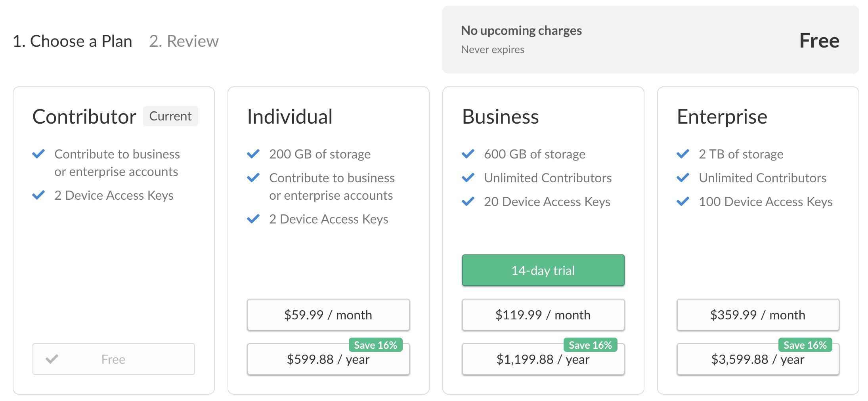
Task: Select Individual $599.88 / year option
Action: (x=328, y=360)
